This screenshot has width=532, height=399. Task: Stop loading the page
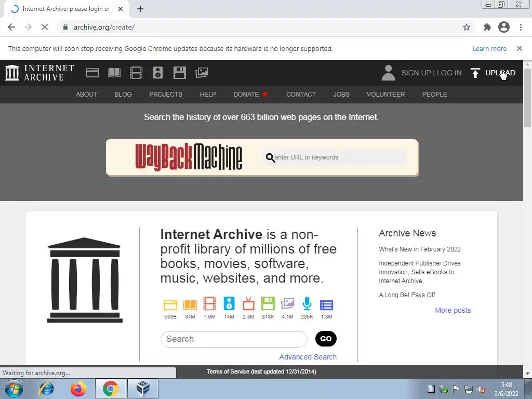45,27
